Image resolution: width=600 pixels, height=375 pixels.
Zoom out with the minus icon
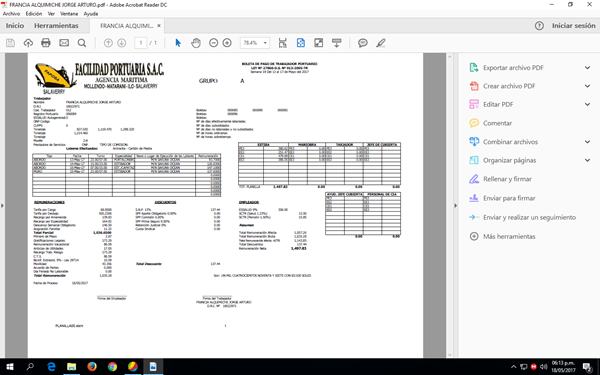(x=214, y=43)
